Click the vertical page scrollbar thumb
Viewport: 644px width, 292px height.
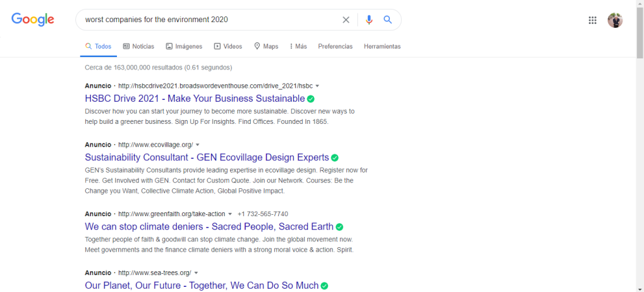(x=640, y=34)
